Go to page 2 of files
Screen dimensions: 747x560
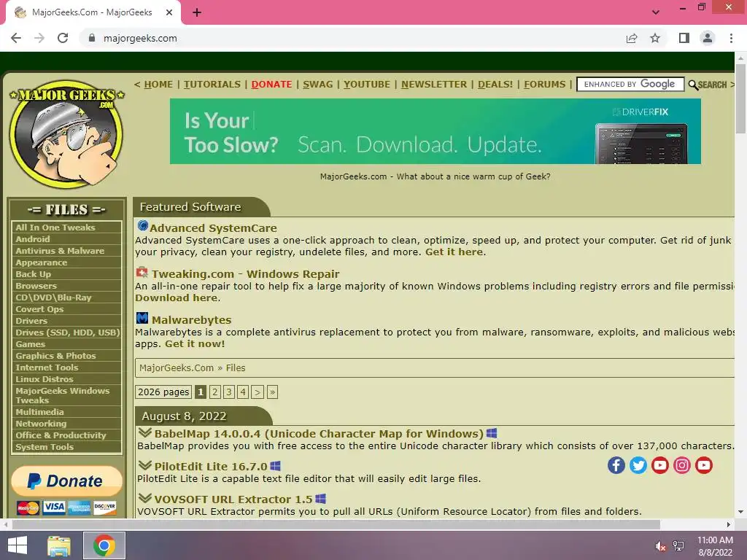pyautogui.click(x=215, y=392)
